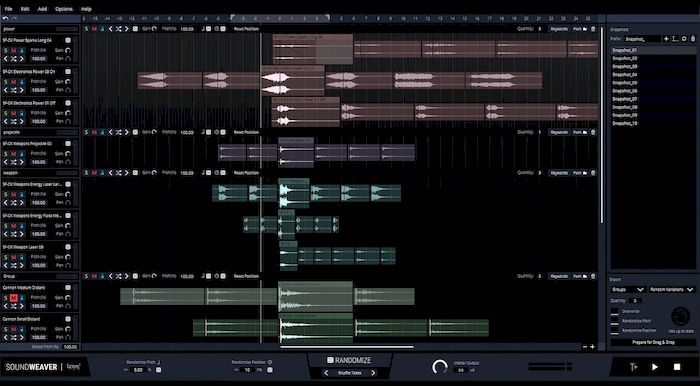Play the composition

tap(654, 367)
